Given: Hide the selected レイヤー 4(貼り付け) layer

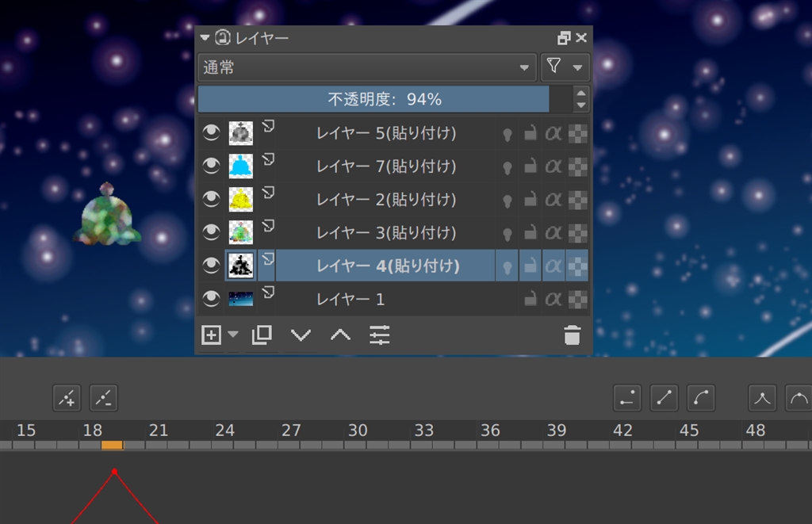Looking at the screenshot, I should click(211, 266).
